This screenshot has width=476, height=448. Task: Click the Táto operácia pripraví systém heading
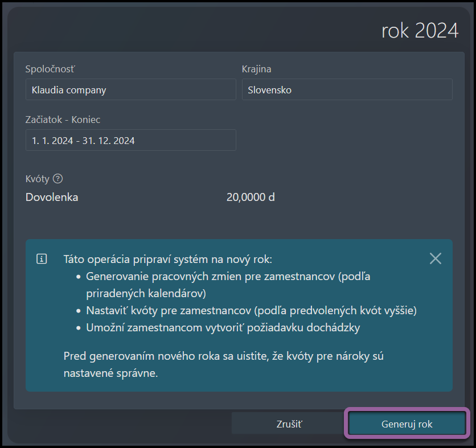(x=168, y=259)
